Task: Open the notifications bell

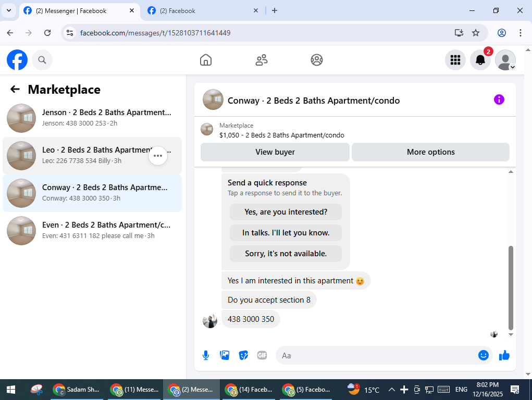Action: (480, 60)
